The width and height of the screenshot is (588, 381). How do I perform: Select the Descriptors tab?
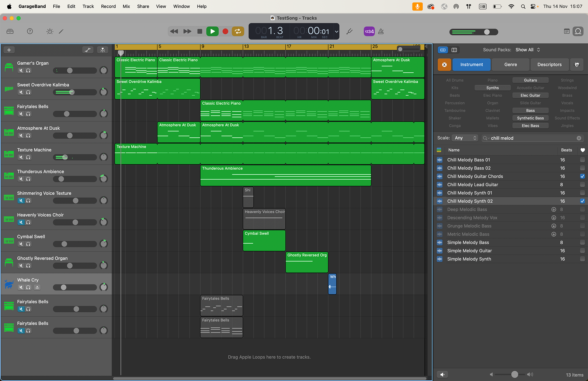tap(549, 65)
